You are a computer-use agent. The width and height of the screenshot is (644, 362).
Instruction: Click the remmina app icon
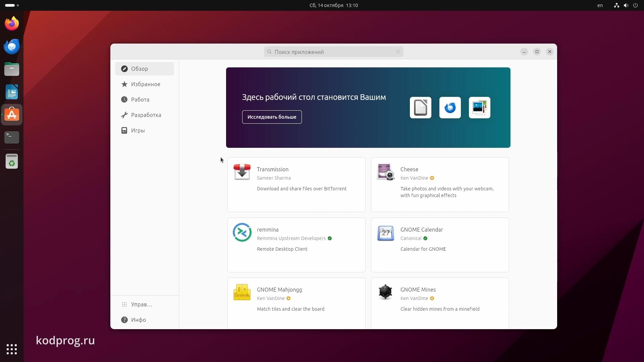click(x=242, y=232)
